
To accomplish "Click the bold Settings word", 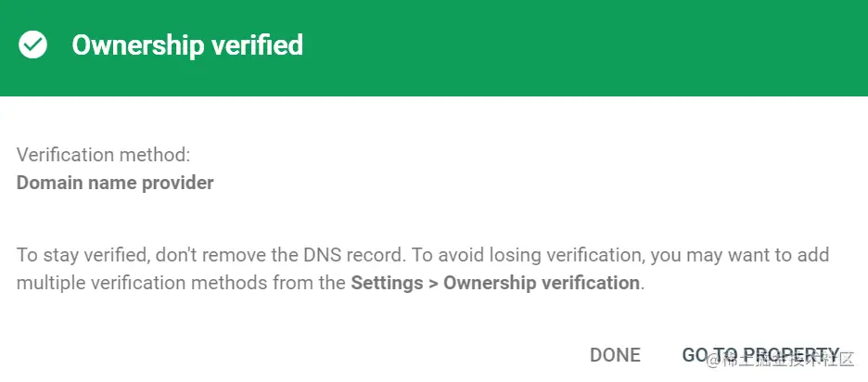I will pyautogui.click(x=388, y=283).
